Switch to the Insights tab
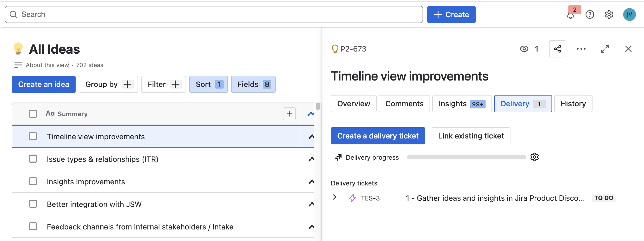644x241 pixels. click(462, 104)
